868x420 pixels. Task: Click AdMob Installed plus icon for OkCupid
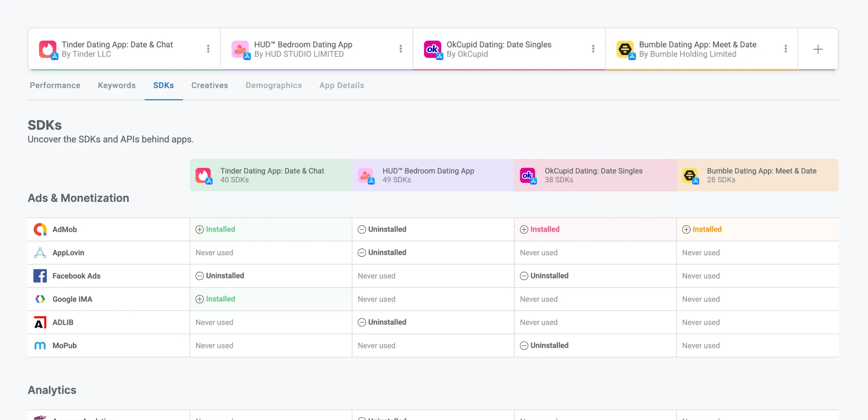[524, 229]
